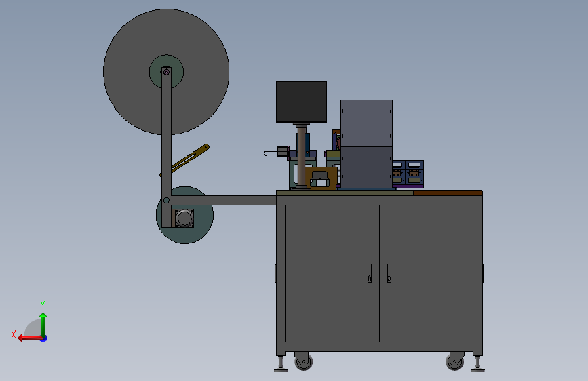
Task: Select the brown tabletop section
Action: [448, 193]
